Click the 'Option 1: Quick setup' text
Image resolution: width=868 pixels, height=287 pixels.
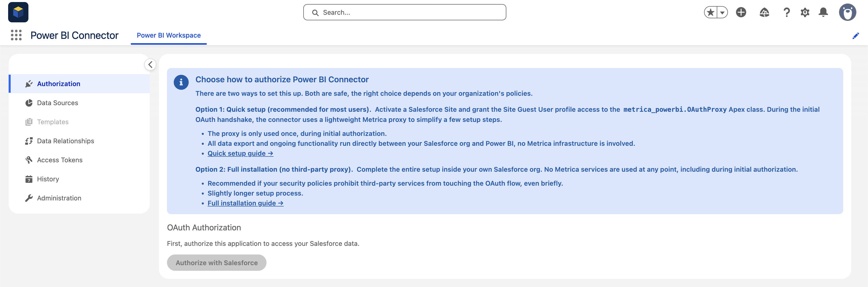coord(283,110)
